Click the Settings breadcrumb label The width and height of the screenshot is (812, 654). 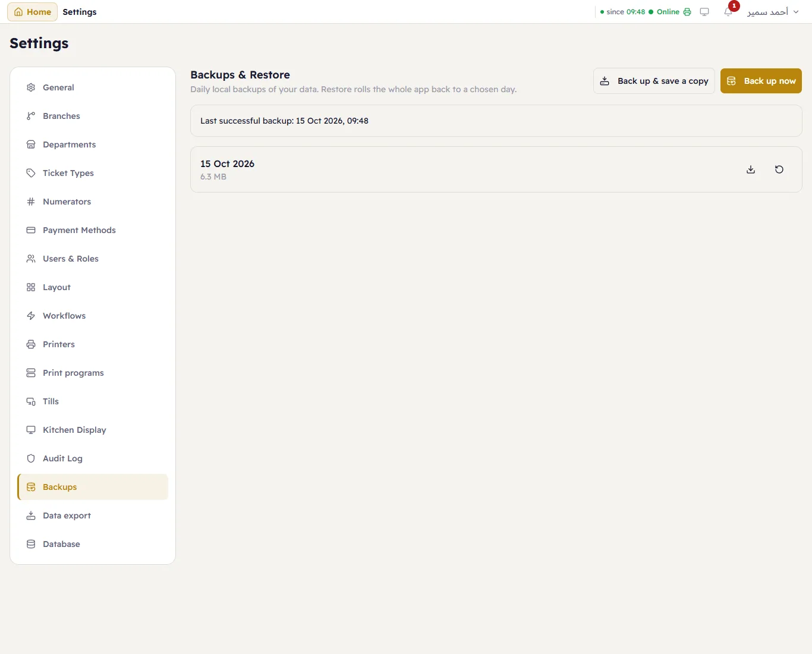click(x=80, y=12)
